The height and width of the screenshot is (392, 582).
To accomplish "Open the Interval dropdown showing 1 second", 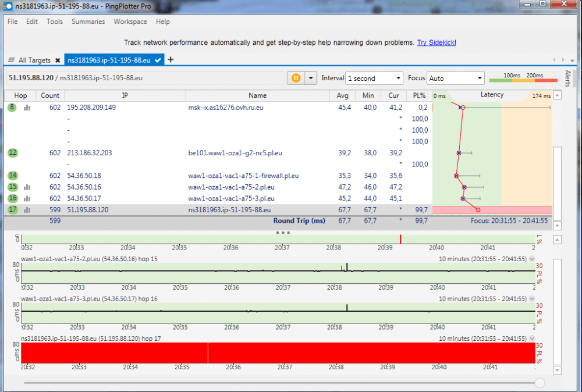I will coord(374,78).
